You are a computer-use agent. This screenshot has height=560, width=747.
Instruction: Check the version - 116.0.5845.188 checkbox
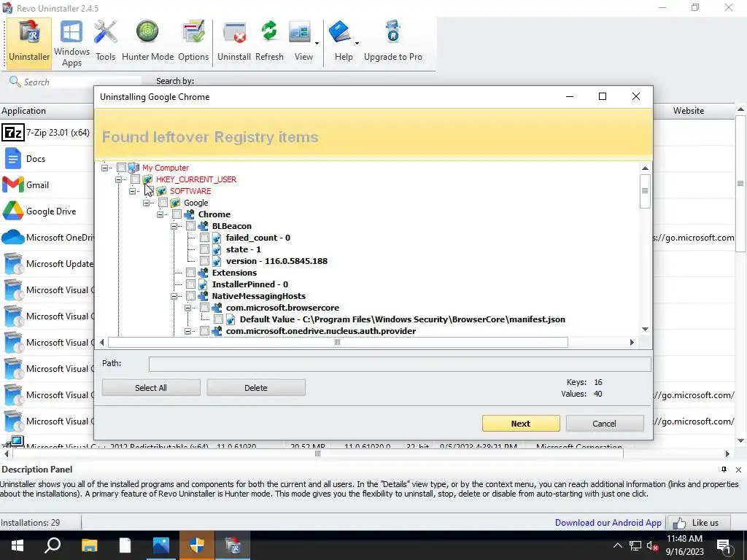point(204,260)
